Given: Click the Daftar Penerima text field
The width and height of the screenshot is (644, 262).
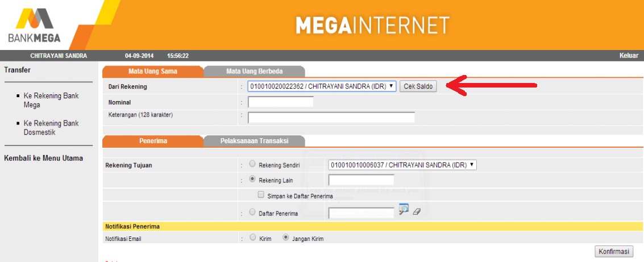Looking at the screenshot, I should click(x=361, y=213).
